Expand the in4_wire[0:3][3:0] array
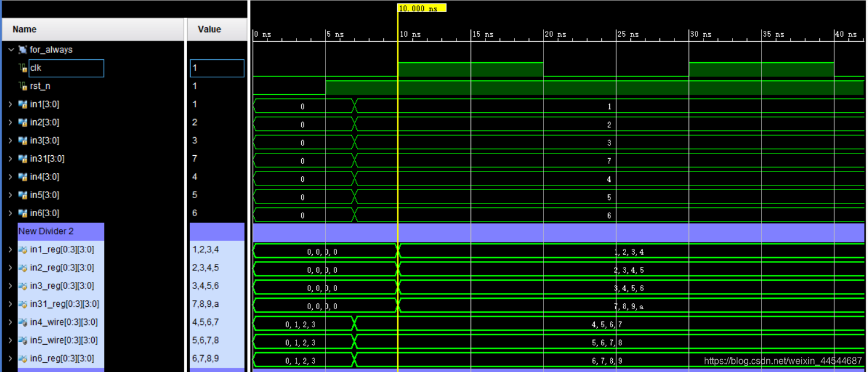868x372 pixels. (10, 321)
